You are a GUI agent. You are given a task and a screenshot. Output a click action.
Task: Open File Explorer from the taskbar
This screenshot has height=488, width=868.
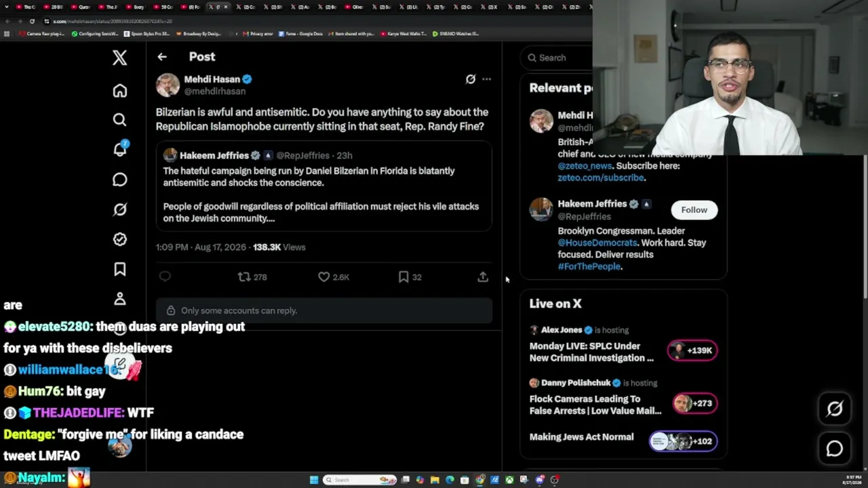pos(435,480)
